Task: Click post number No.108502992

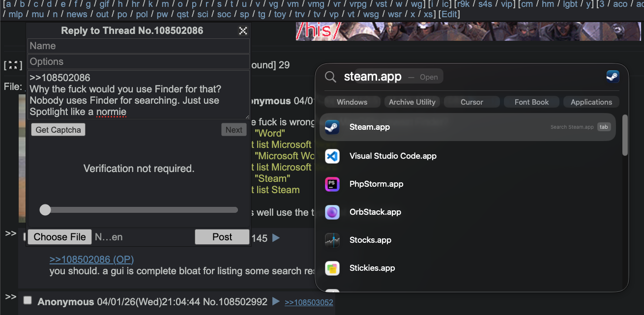Action: click(235, 301)
